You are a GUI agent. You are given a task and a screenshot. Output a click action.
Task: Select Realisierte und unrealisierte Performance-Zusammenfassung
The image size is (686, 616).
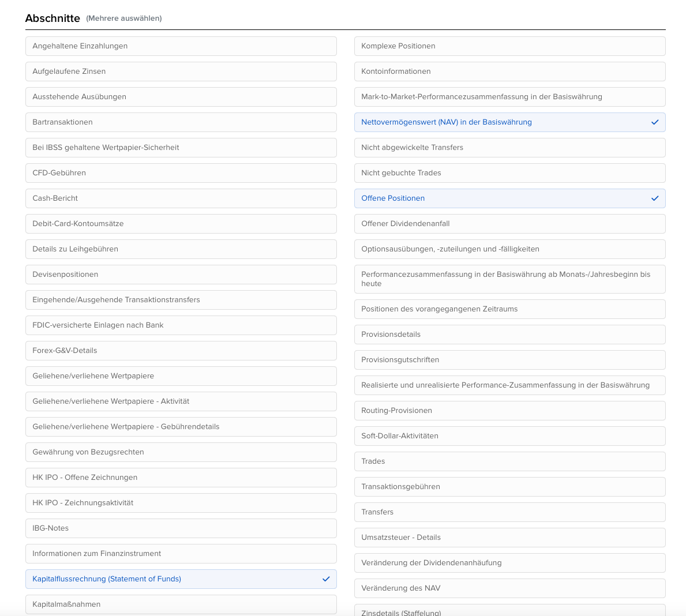(509, 385)
